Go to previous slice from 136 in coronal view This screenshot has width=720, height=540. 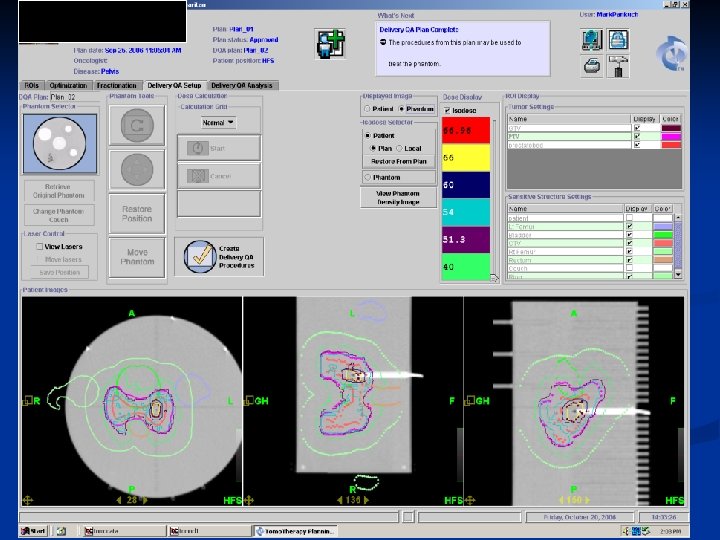pyautogui.click(x=340, y=500)
